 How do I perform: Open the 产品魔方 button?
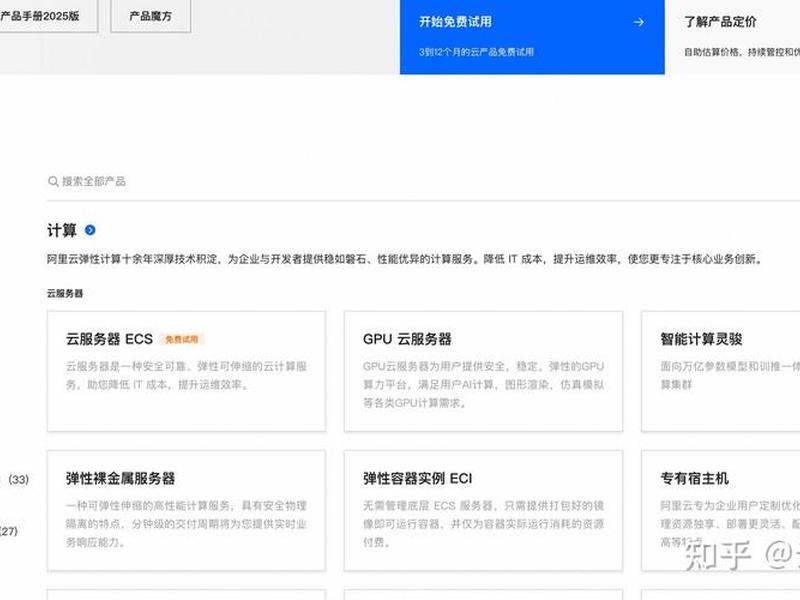coord(151,16)
